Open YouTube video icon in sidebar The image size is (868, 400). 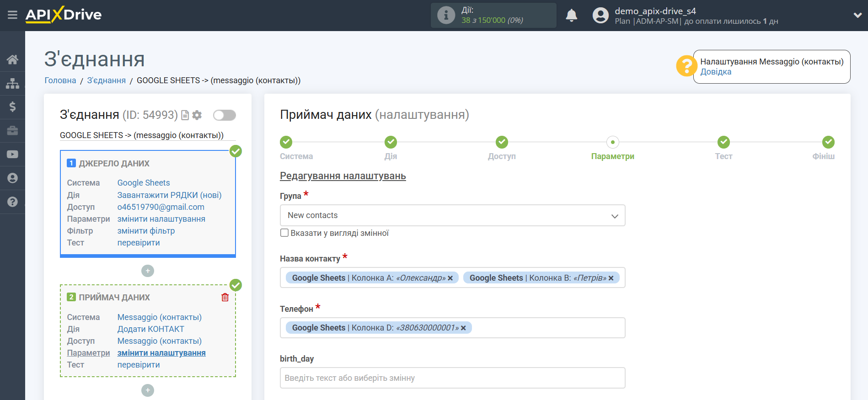pos(12,155)
